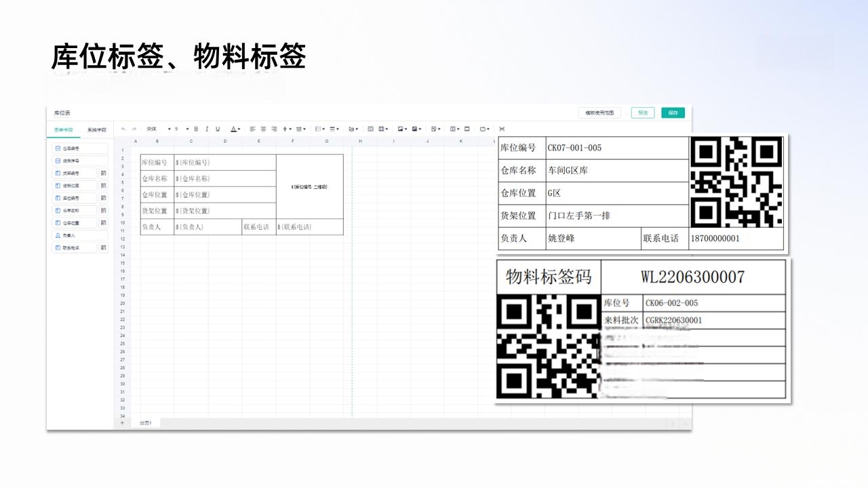Image resolution: width=868 pixels, height=488 pixels.
Task: Align cell text to the left
Action: coord(252,129)
